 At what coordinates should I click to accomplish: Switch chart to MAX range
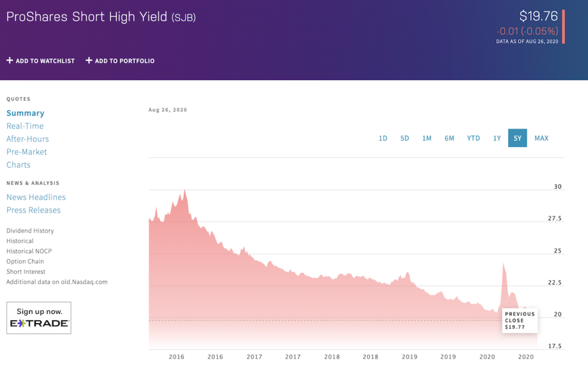(x=541, y=138)
